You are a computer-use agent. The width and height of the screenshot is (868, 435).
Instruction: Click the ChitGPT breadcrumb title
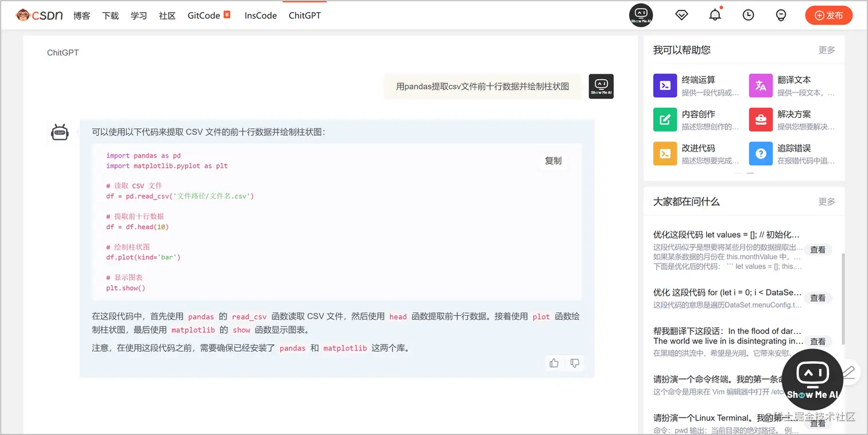[x=63, y=53]
